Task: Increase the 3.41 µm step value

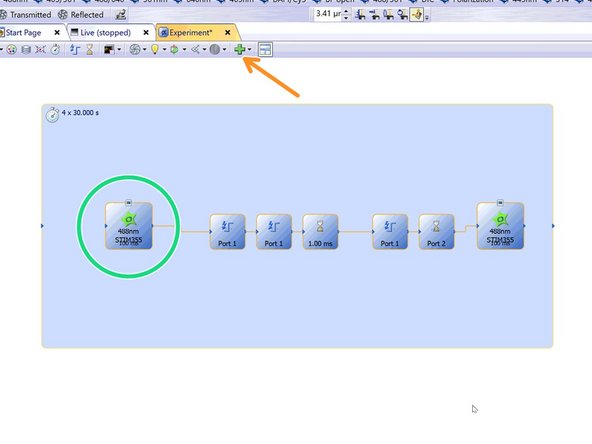Action: (346, 11)
